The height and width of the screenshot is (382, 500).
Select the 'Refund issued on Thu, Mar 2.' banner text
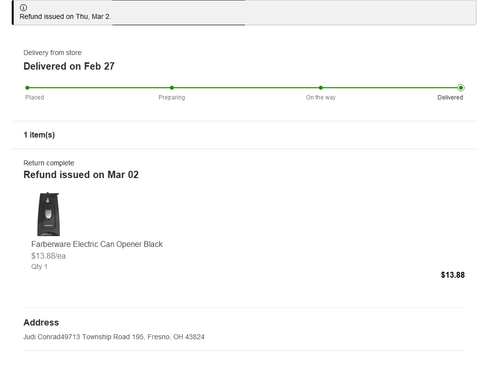click(x=65, y=17)
